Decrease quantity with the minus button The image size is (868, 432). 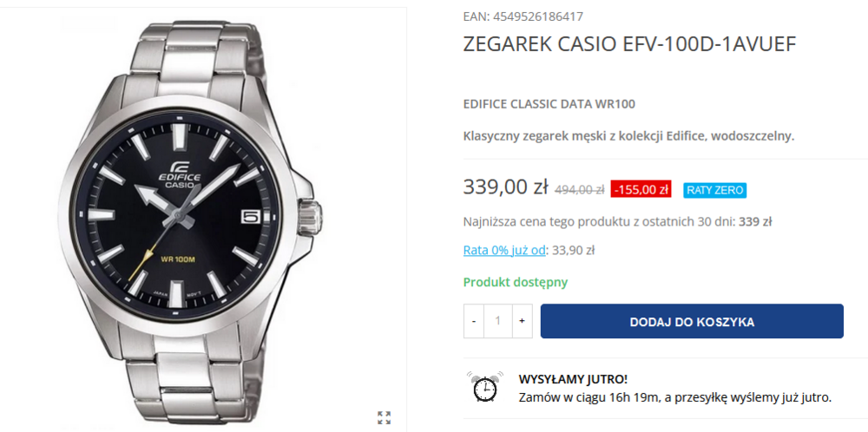474,321
